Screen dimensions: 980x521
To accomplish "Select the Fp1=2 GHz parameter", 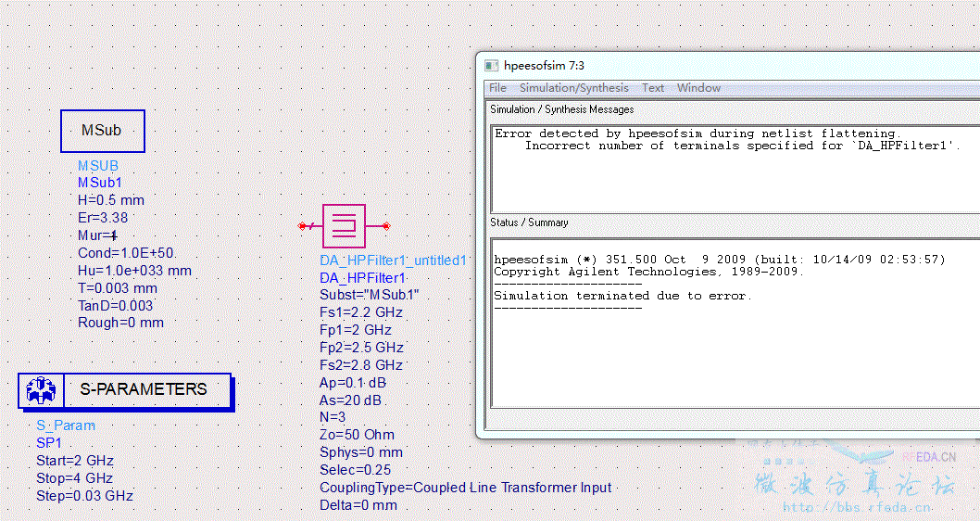I will [356, 330].
